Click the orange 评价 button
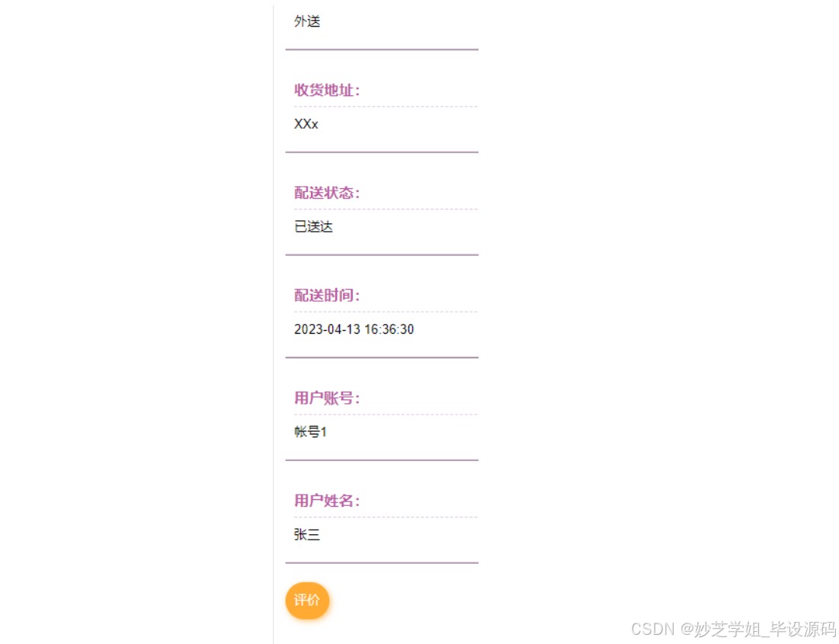Viewport: 839px width, 644px height. click(307, 601)
